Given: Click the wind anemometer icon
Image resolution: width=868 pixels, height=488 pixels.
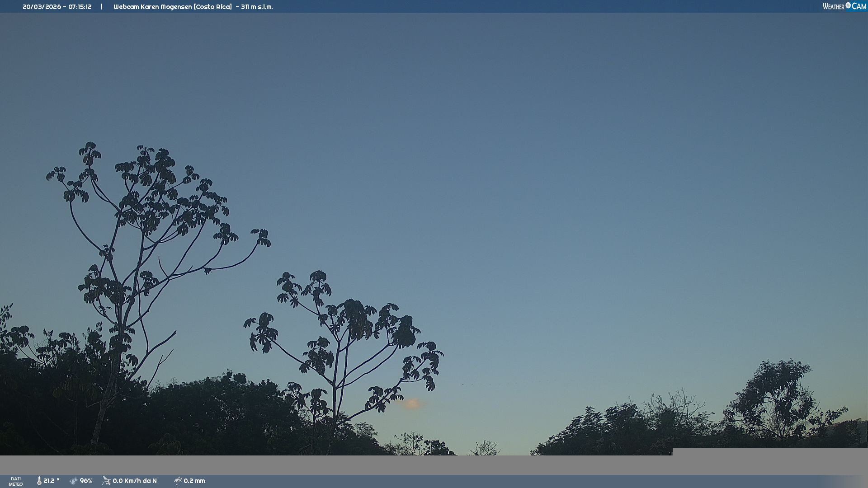Looking at the screenshot, I should (106, 481).
